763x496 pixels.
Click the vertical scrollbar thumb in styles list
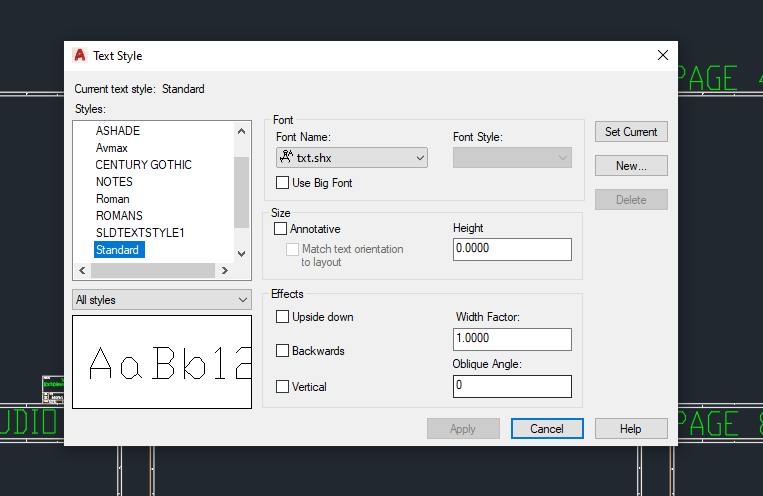[241, 192]
